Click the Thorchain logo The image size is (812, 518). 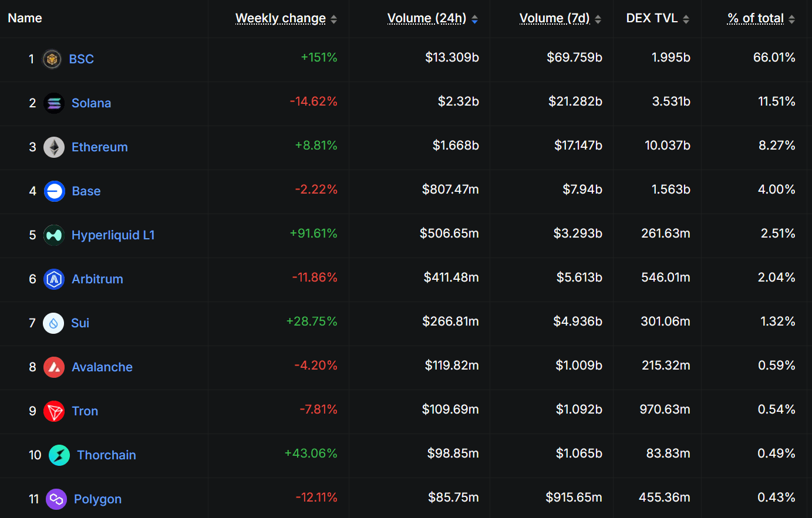tap(59, 455)
